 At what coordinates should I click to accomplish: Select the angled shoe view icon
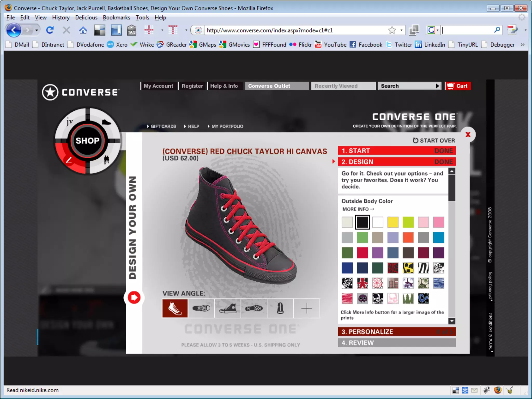click(x=175, y=308)
